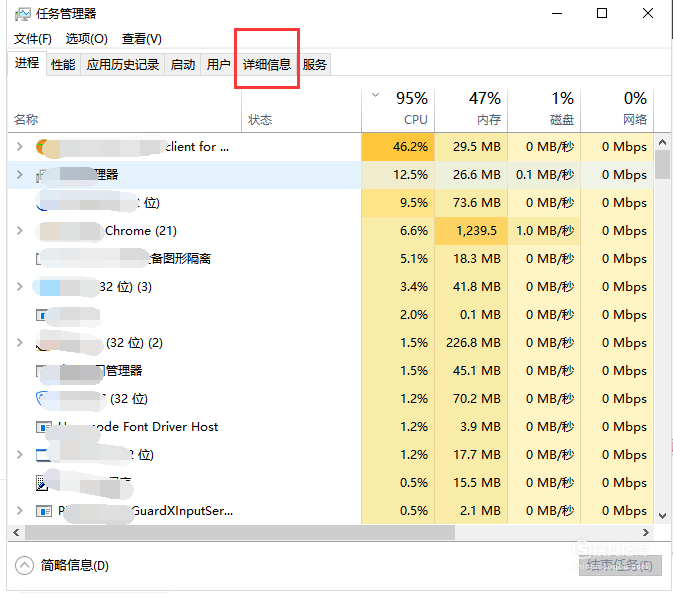
Task: Switch to the 应用历史记录 tab
Action: (123, 65)
